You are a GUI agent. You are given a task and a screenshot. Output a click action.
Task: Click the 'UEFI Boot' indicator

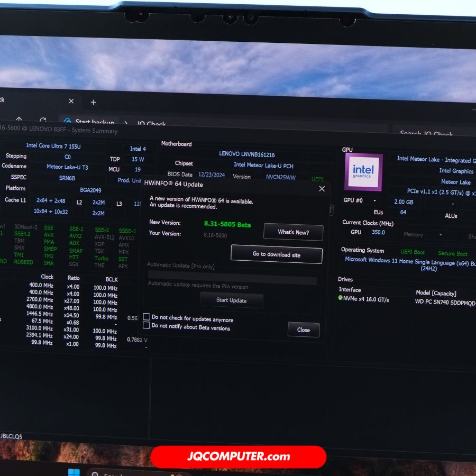click(413, 252)
